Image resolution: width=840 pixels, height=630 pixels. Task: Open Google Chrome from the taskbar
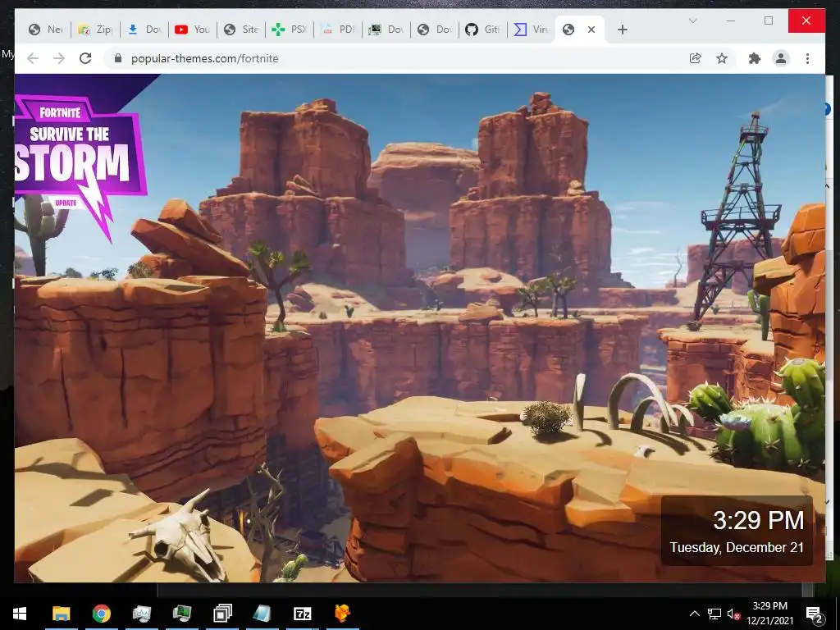[101, 614]
